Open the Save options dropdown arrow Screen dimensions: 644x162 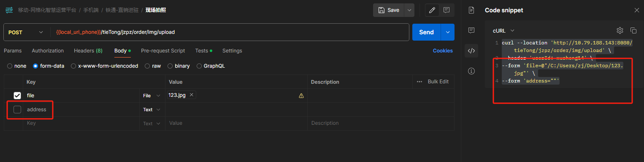(409, 10)
